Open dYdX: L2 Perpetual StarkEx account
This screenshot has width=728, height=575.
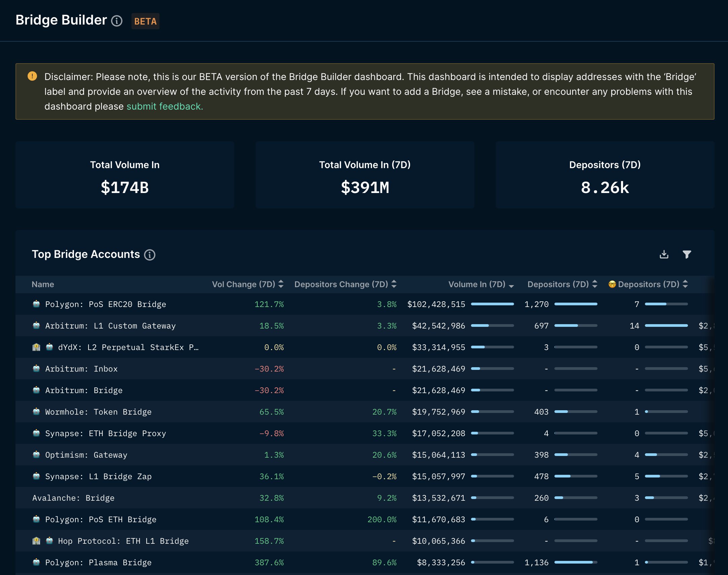128,347
